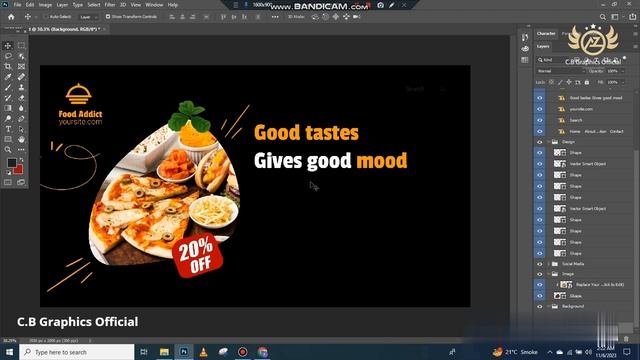Expand the Background layer group
Viewport: 640px width, 360px height.
[549, 307]
